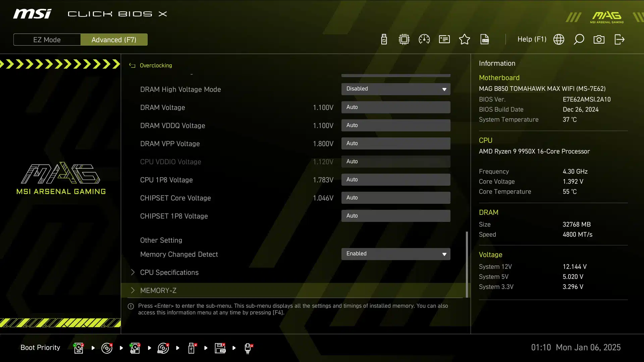The image size is (644, 362).
Task: Open the speedometer hardware monitor icon
Action: 424,40
